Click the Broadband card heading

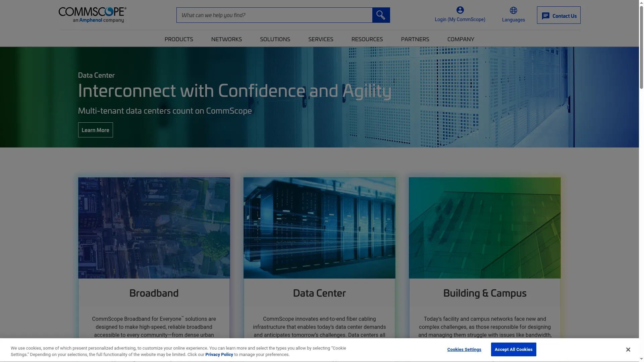154,293
